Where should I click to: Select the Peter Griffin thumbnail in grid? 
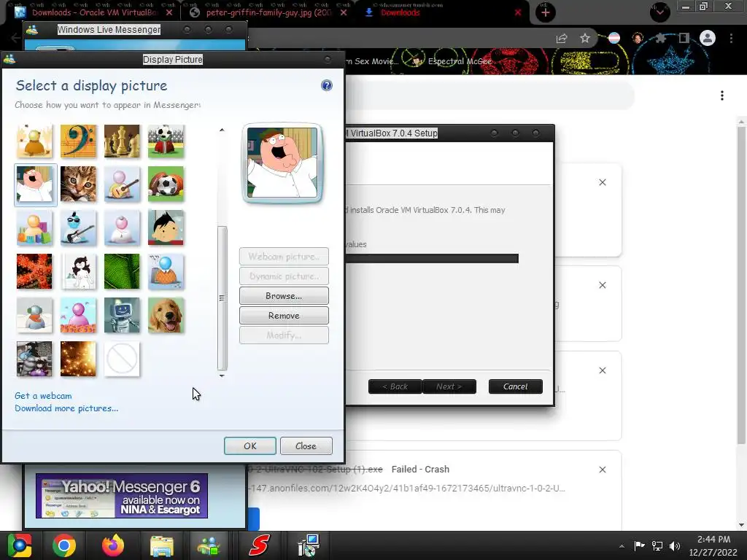tap(36, 184)
